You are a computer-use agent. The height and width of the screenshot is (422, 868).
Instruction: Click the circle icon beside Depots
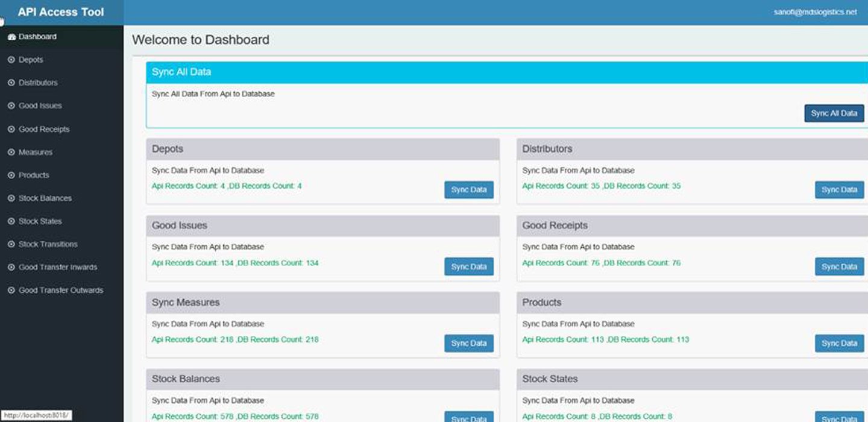[11, 60]
